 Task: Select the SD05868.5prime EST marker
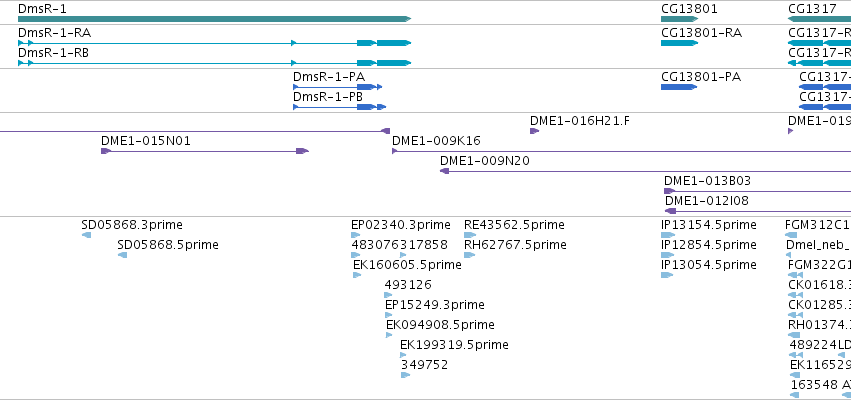tap(123, 255)
